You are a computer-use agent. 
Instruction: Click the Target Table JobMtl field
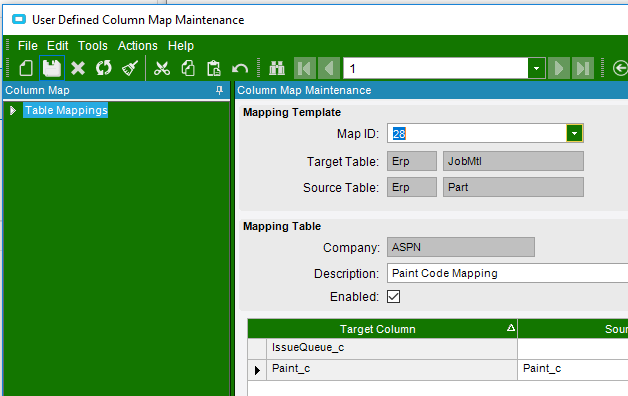tap(513, 161)
